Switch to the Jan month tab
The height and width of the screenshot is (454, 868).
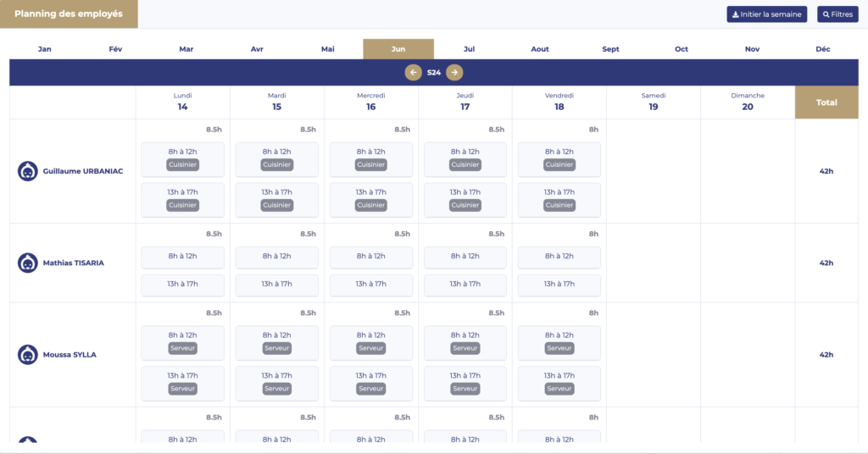[45, 49]
